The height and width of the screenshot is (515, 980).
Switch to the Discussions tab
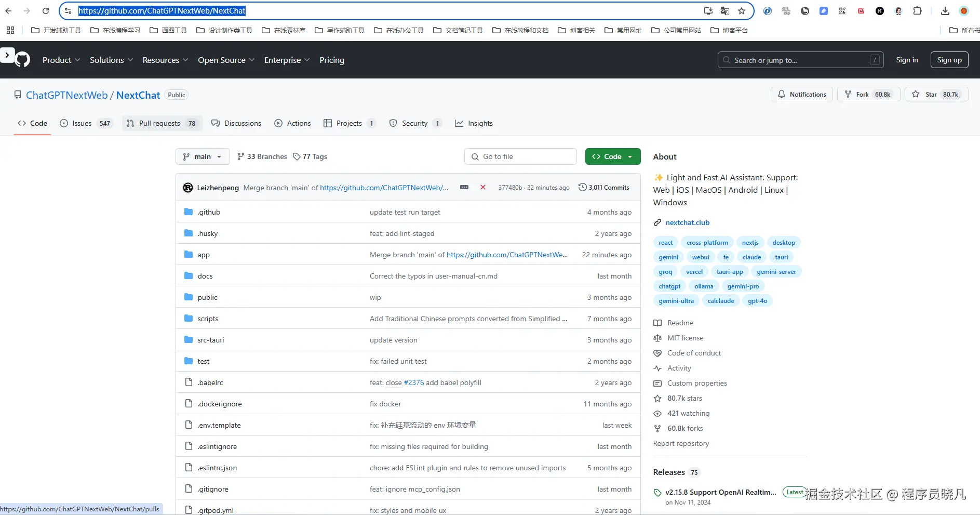pyautogui.click(x=236, y=123)
